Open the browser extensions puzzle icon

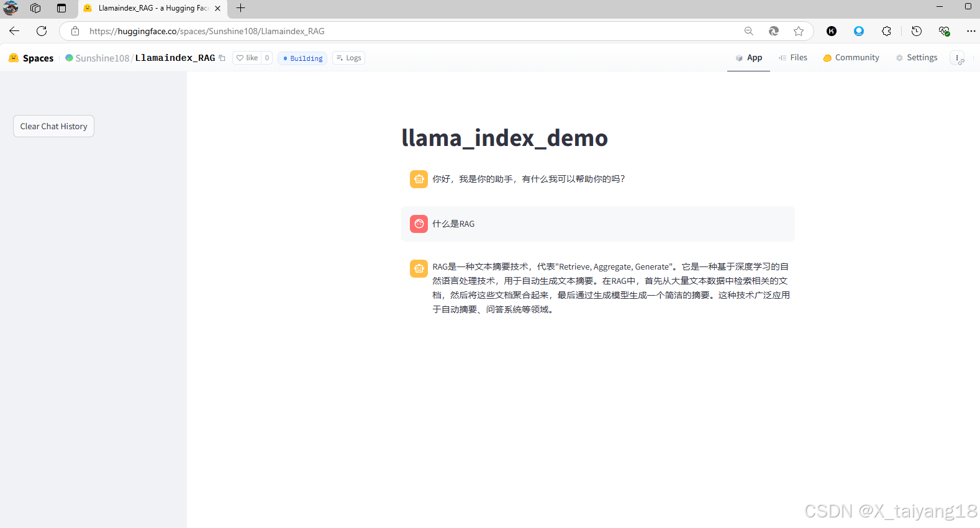(x=886, y=31)
